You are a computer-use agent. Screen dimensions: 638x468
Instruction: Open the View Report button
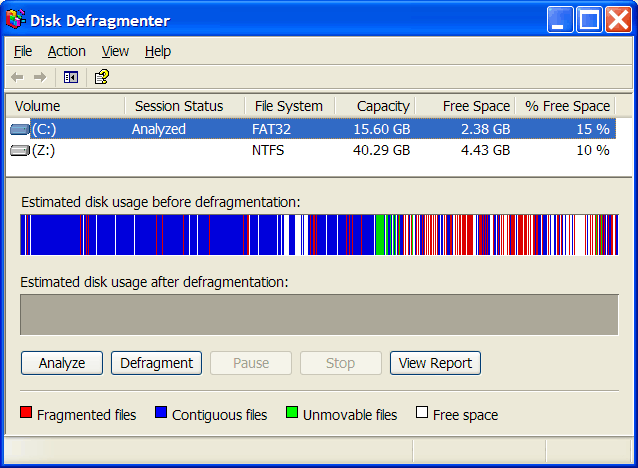coord(435,363)
